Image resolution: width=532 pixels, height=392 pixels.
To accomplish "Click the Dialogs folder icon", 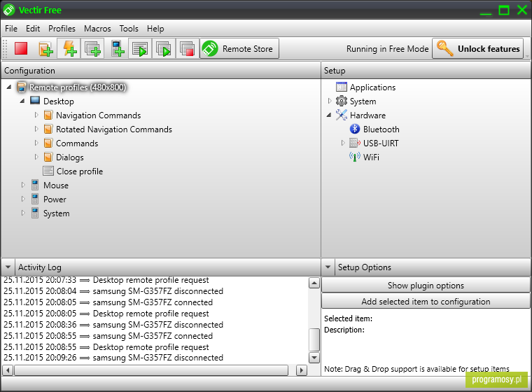I will click(48, 157).
